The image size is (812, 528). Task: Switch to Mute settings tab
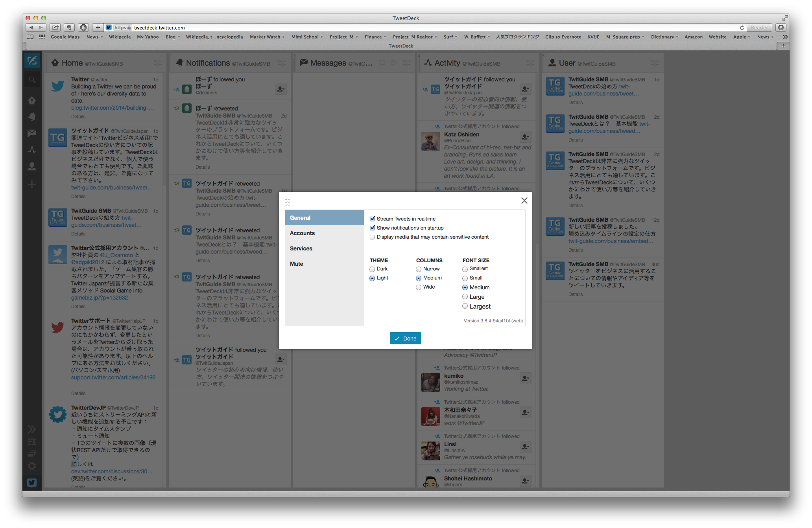click(x=324, y=264)
